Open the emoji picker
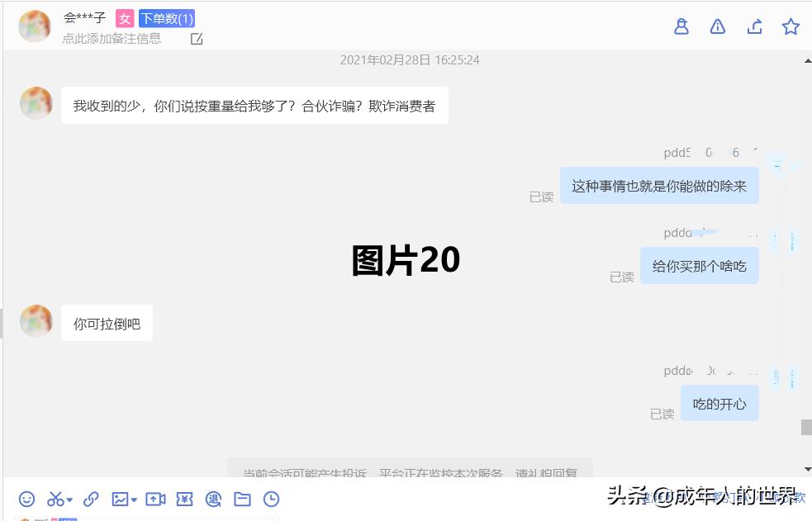 [x=27, y=499]
